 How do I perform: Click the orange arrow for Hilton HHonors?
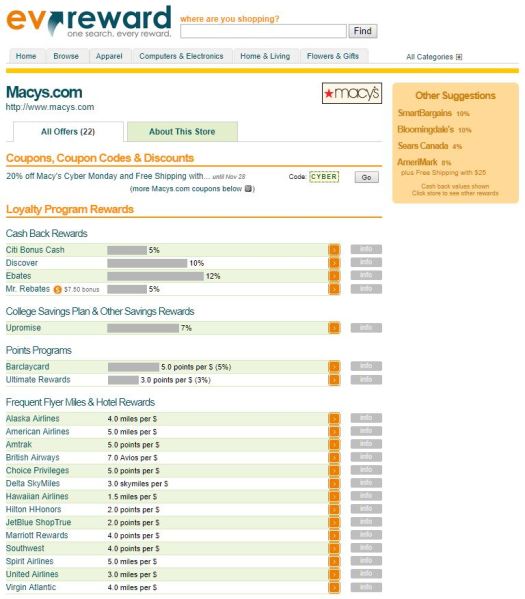click(x=334, y=510)
